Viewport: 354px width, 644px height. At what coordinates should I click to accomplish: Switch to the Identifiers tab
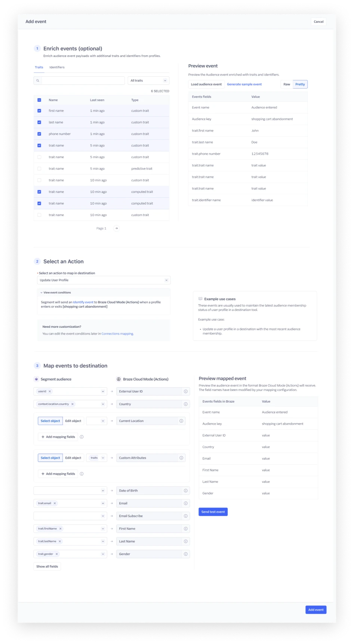pos(57,67)
